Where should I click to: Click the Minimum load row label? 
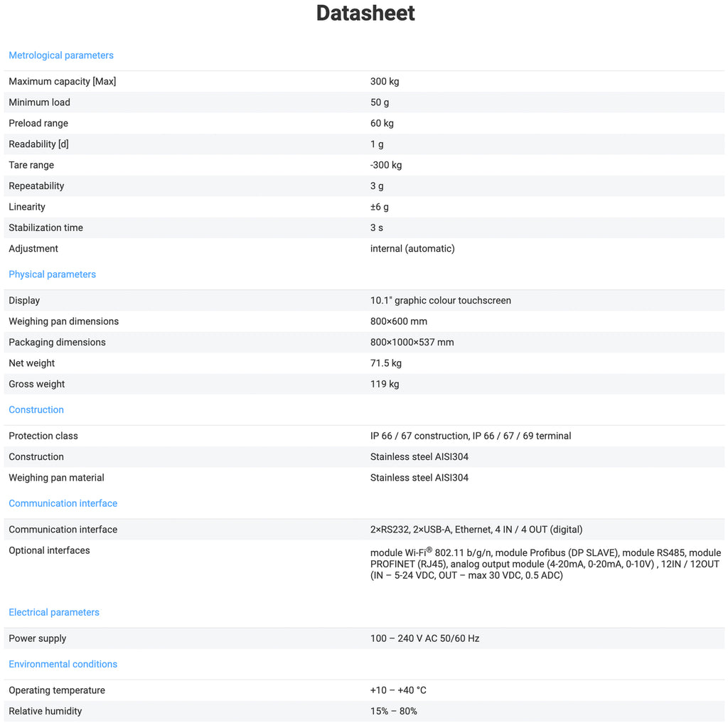coord(39,102)
